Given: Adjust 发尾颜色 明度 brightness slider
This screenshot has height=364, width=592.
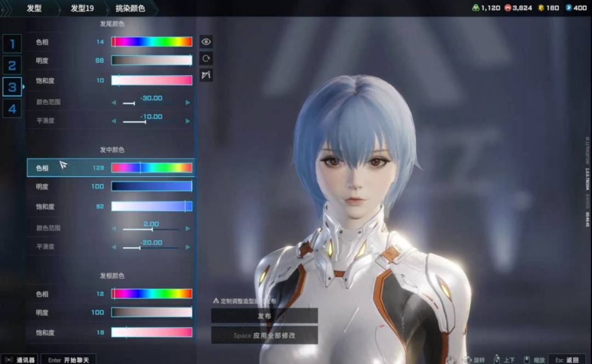Looking at the screenshot, I should (x=152, y=60).
